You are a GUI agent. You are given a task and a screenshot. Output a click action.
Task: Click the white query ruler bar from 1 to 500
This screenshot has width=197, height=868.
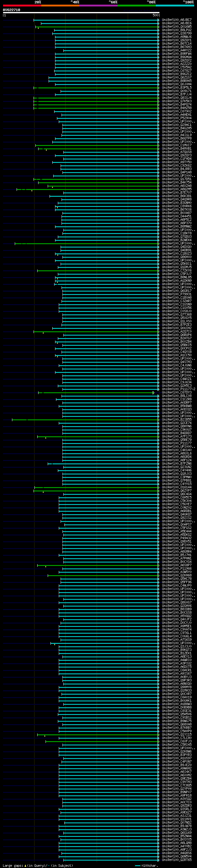(81, 12)
